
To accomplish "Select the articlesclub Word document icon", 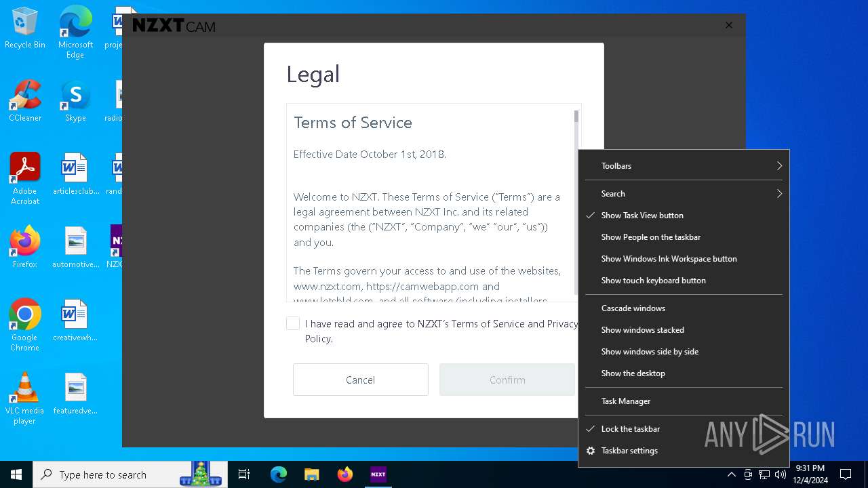I will tap(75, 174).
